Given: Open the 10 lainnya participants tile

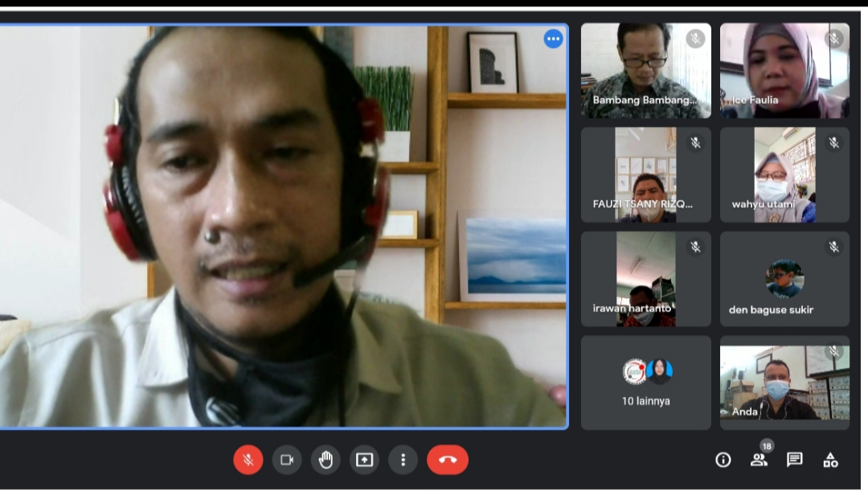Looking at the screenshot, I should pos(646,382).
